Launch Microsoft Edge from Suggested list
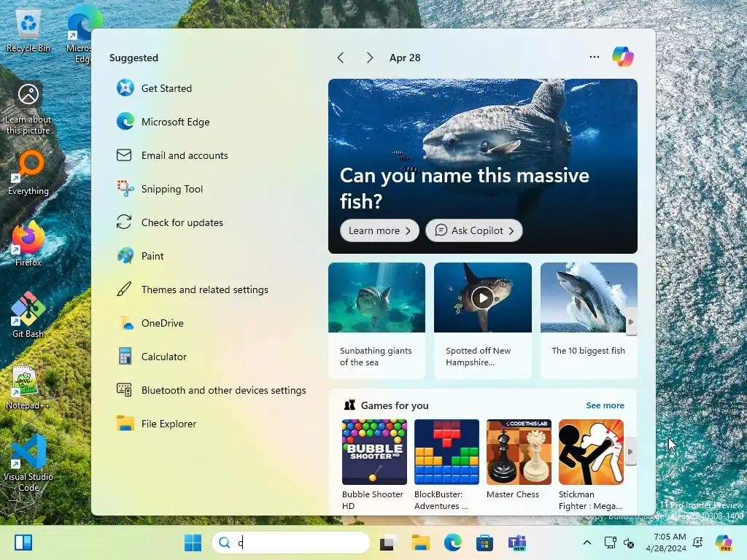747x560 pixels. 163,122
